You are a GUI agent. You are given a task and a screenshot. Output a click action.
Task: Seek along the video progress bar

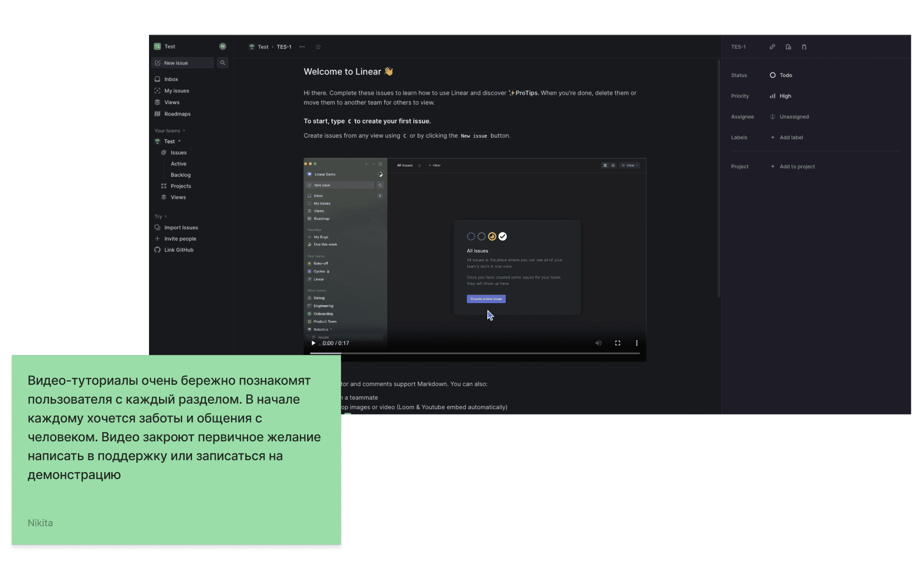coord(475,353)
